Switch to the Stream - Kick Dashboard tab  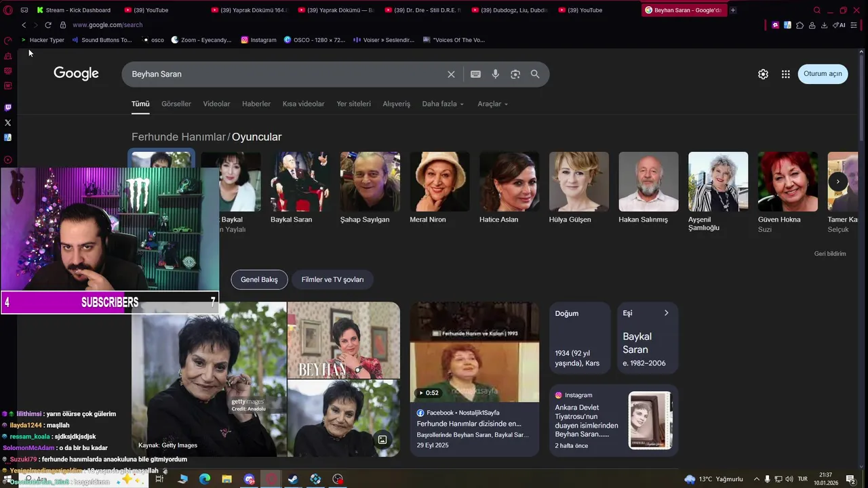click(75, 10)
